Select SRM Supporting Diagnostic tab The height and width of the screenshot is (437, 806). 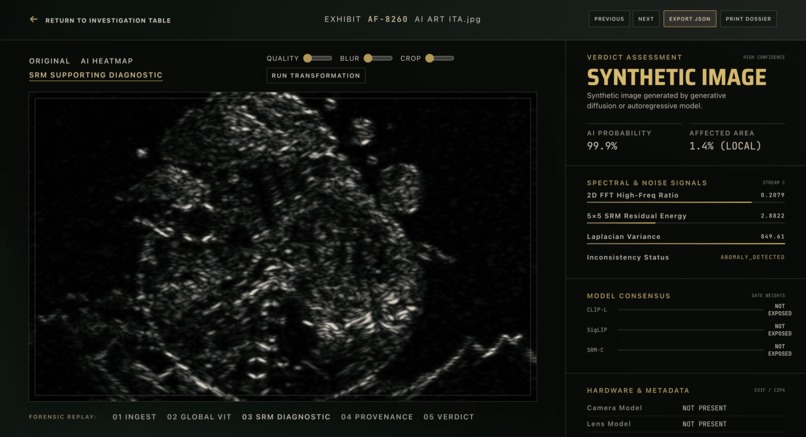[x=96, y=75]
